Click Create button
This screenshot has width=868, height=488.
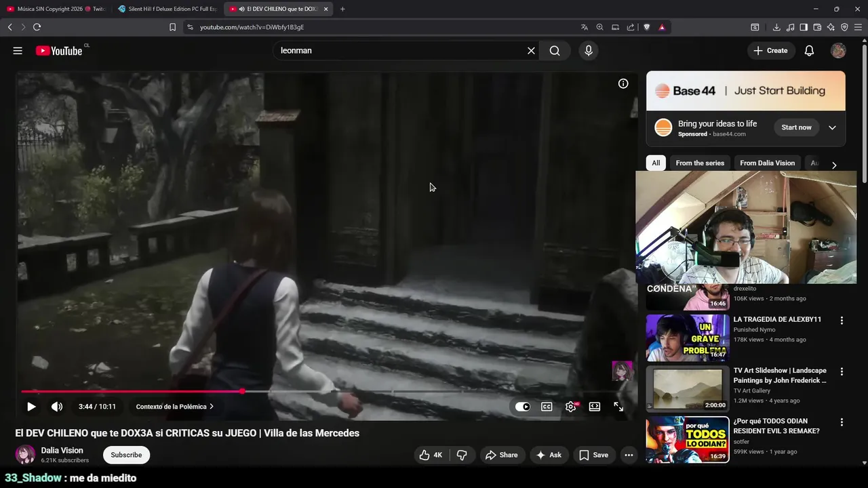[771, 51]
